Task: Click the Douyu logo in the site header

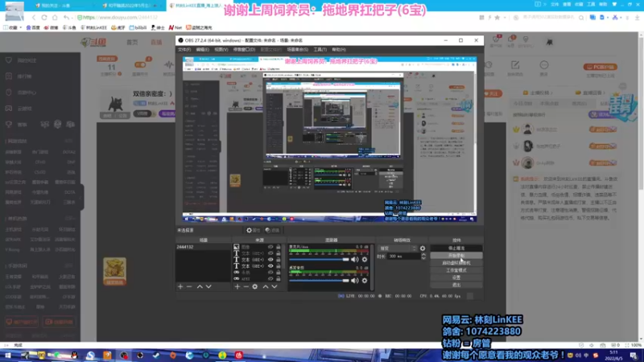Action: 93,43
